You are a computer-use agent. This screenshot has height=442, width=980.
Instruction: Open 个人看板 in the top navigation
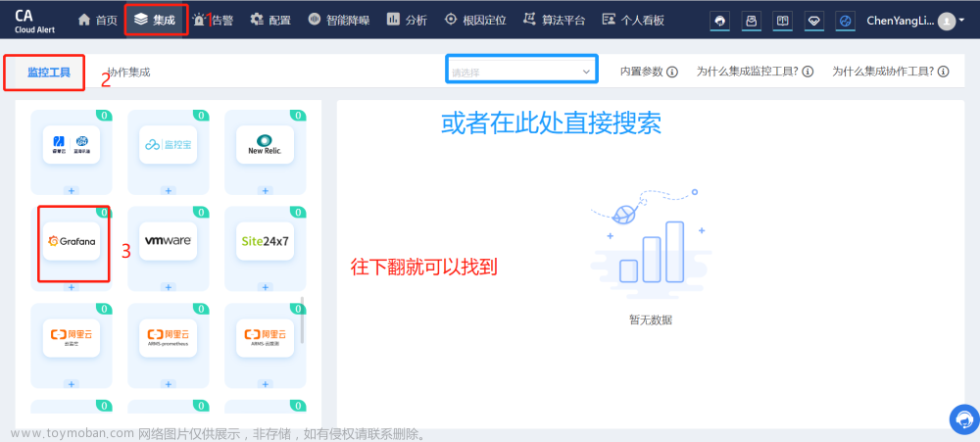click(632, 20)
